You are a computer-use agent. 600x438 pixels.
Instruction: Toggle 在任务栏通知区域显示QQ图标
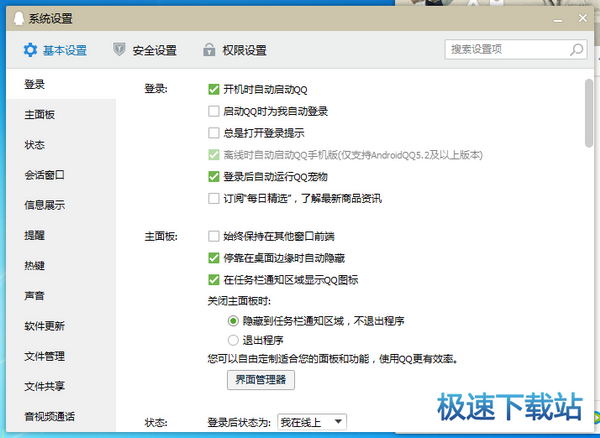coord(214,280)
